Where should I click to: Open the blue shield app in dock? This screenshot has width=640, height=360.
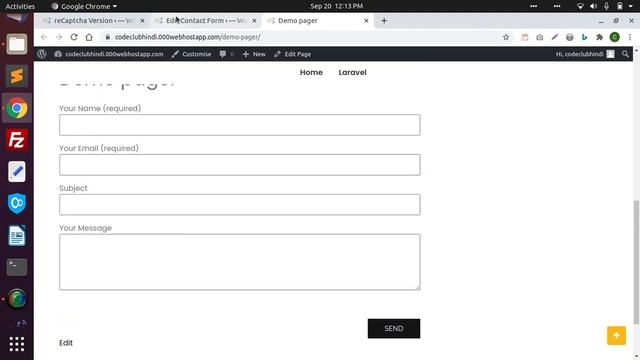coord(17,204)
